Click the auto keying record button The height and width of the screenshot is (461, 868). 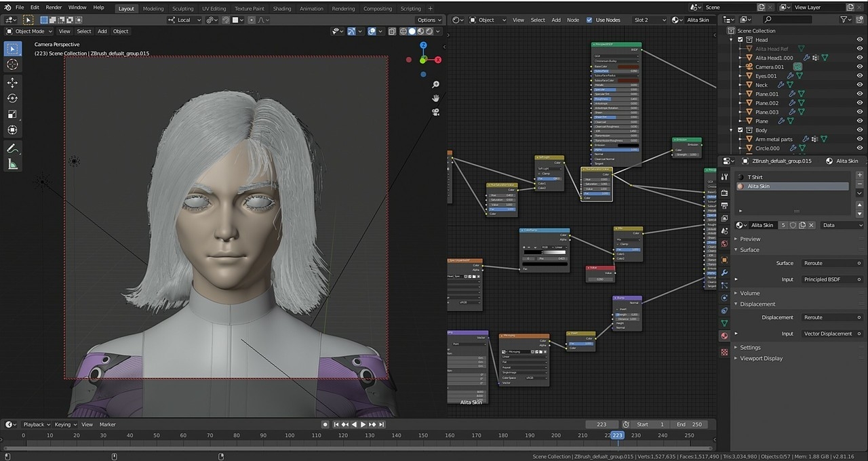(x=325, y=424)
